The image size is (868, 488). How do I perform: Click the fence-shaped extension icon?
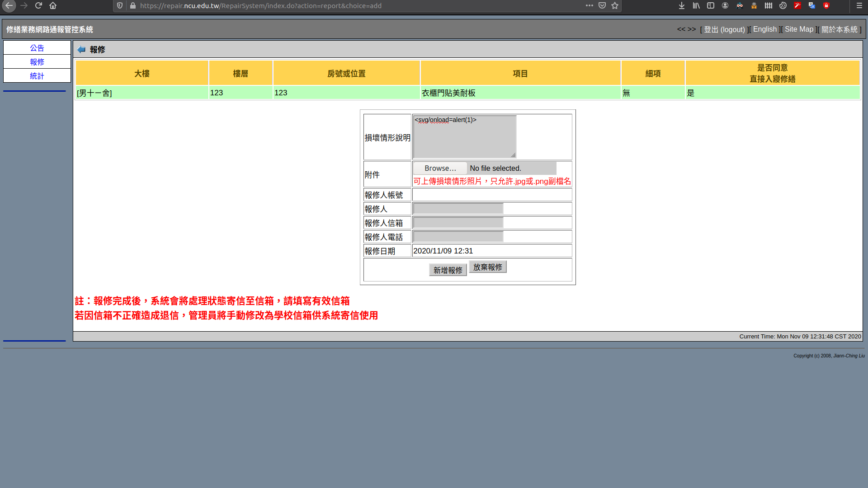point(769,5)
